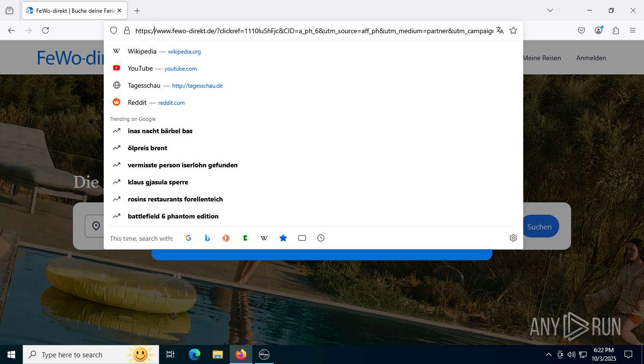The image size is (644, 364).
Task: Select klaus gjasula sperre suggestion
Action: tap(313, 182)
